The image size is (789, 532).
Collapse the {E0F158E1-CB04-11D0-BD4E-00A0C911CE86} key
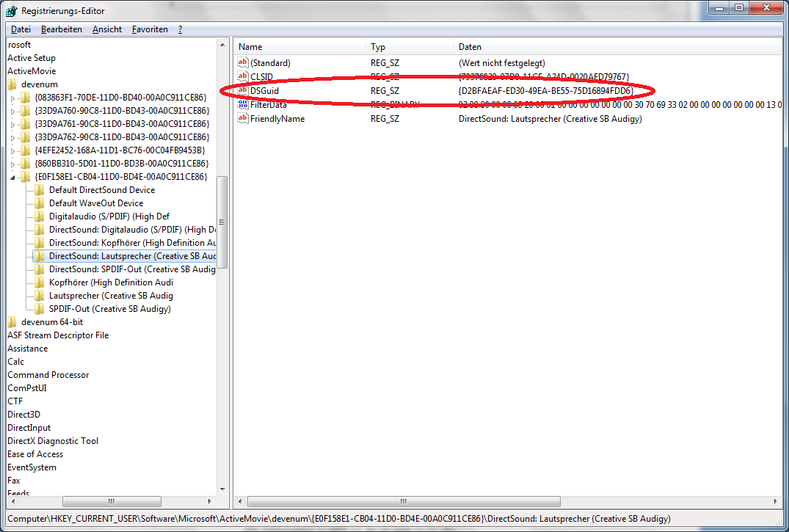(x=13, y=177)
